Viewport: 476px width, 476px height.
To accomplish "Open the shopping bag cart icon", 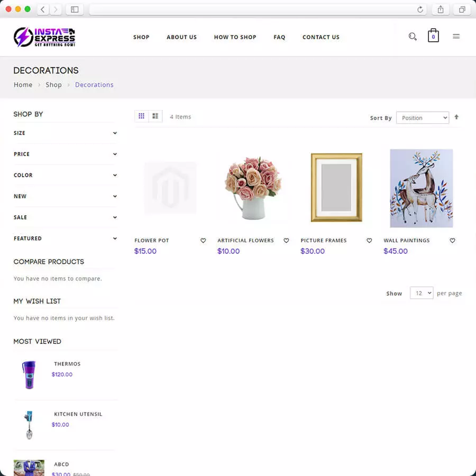I will (433, 35).
